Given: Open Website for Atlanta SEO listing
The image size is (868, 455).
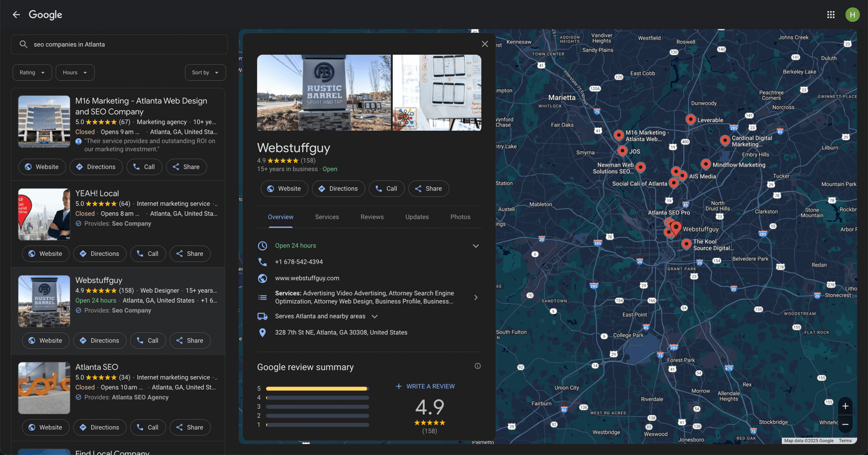Looking at the screenshot, I should (x=46, y=428).
